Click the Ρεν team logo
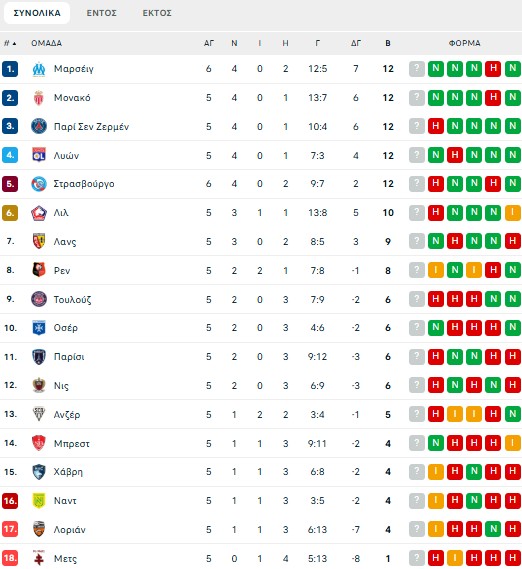This screenshot has height=569, width=522. point(39,270)
